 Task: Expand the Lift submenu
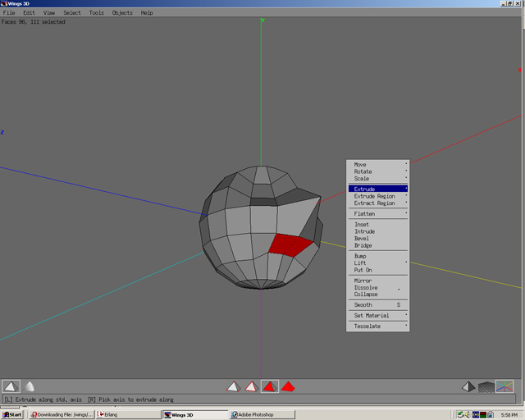pyautogui.click(x=377, y=263)
